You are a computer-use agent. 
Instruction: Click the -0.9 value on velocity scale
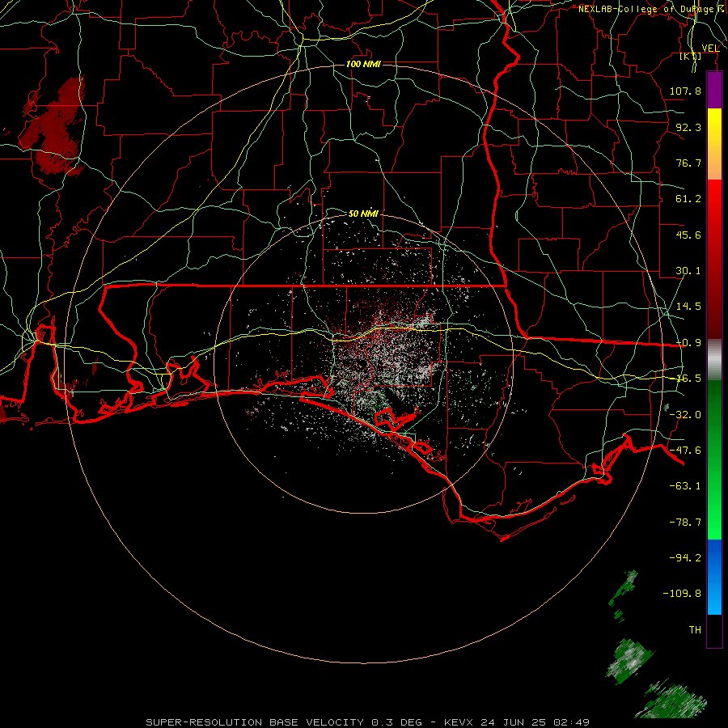coord(688,343)
